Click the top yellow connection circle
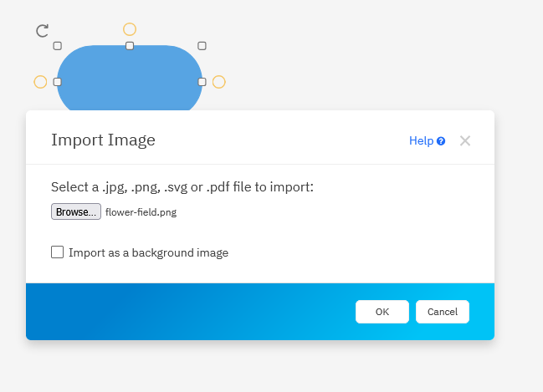This screenshot has height=392, width=543. [x=130, y=29]
